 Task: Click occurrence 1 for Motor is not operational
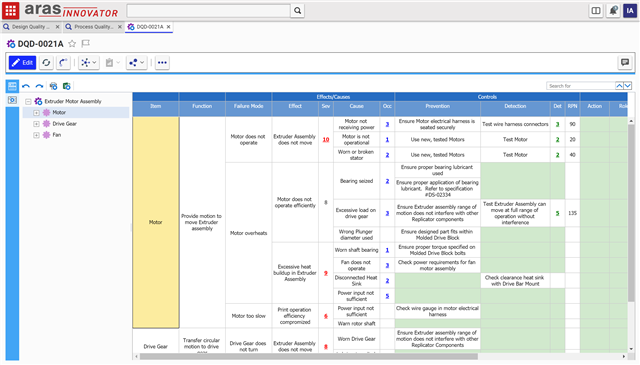pyautogui.click(x=387, y=140)
